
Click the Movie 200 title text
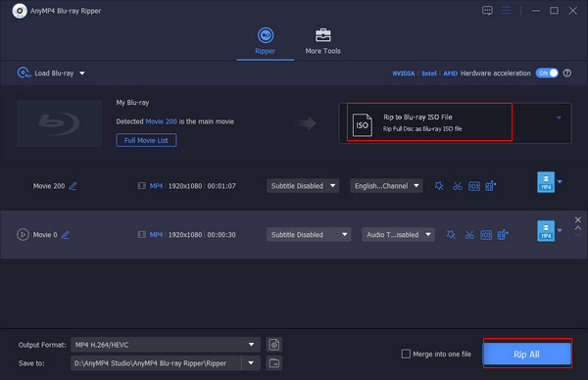[x=49, y=186]
